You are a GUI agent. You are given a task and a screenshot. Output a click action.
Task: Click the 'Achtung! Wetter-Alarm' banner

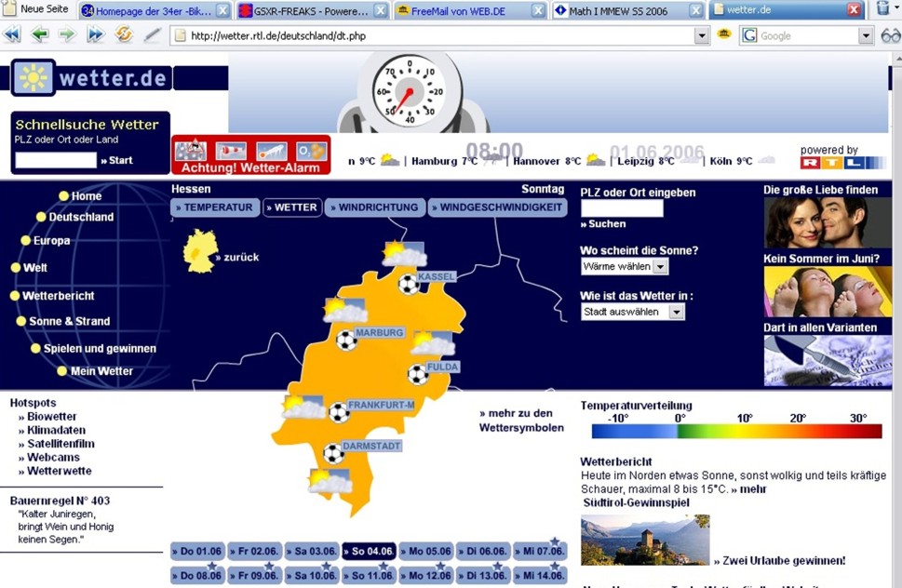pyautogui.click(x=251, y=155)
